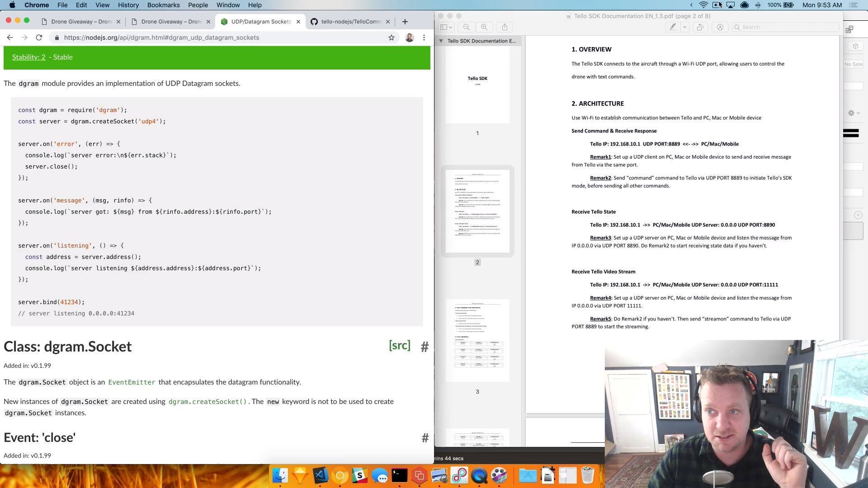868x488 pixels.
Task: Open Slack from the Dock
Action: 360,475
